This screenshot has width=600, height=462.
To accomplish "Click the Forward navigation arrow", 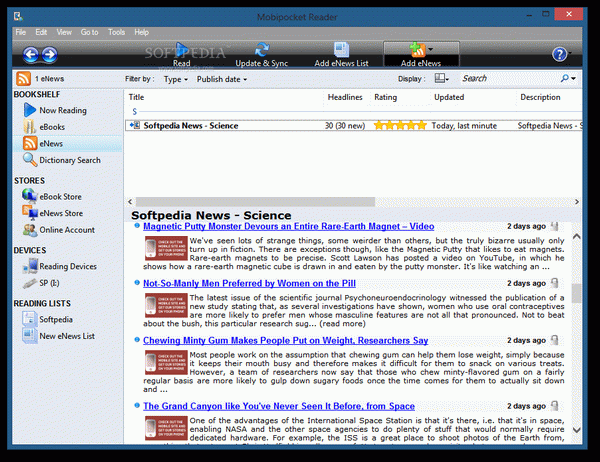I will (x=49, y=55).
